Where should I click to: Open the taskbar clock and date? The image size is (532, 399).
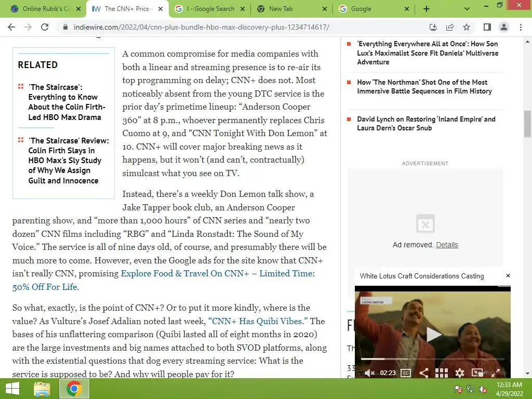(509, 389)
